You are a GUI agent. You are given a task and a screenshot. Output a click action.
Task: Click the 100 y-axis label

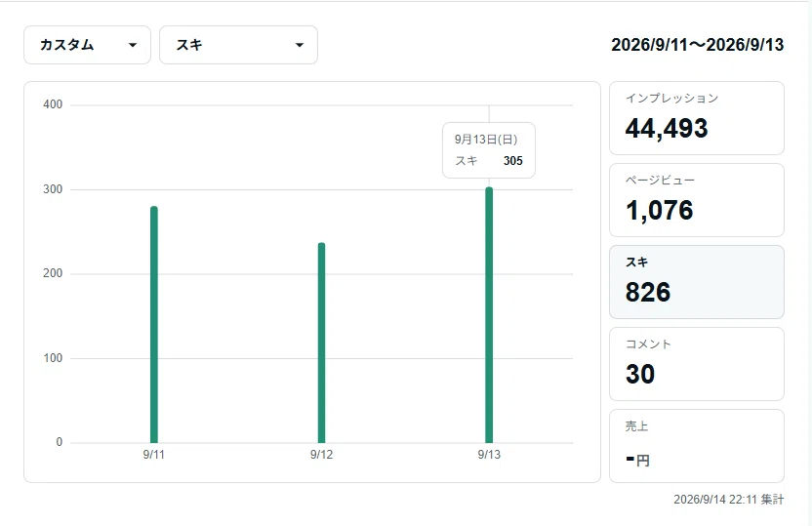53,358
